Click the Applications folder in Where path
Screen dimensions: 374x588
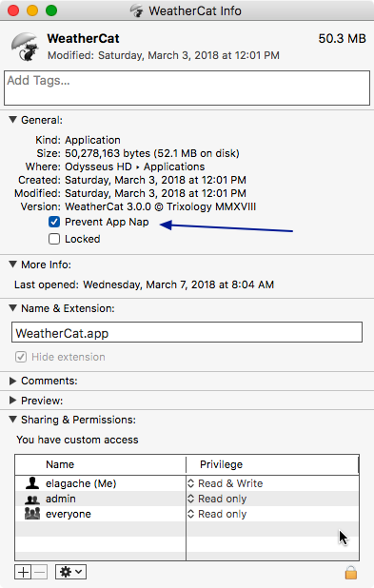pyautogui.click(x=174, y=167)
